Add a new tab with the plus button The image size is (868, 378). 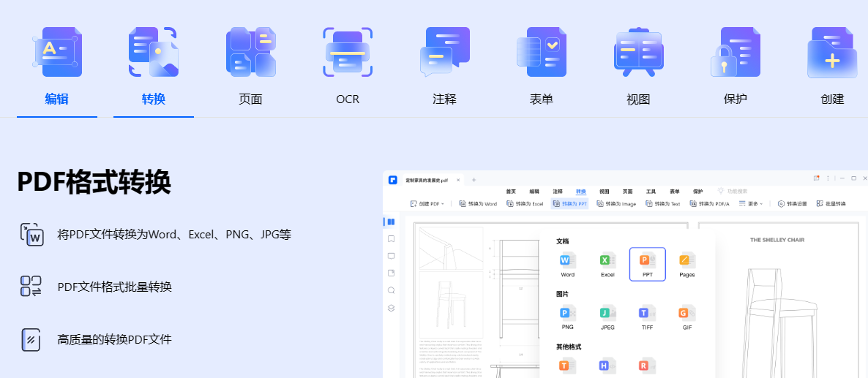(x=474, y=180)
